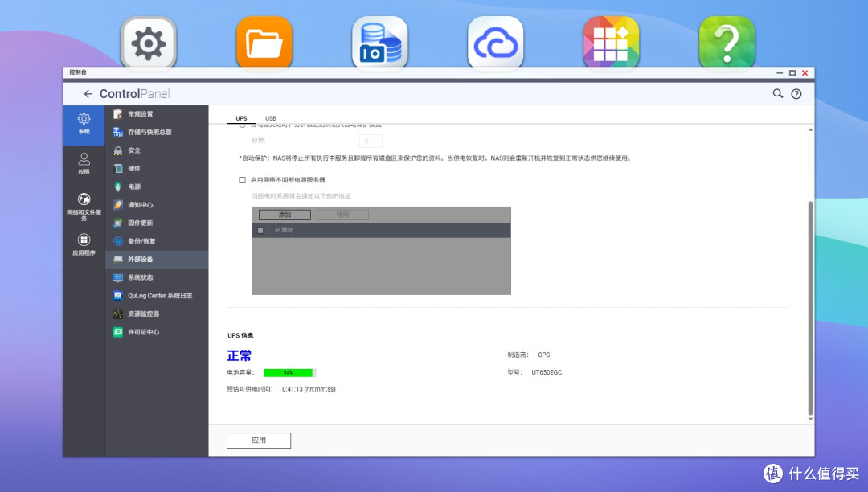Screen dimensions: 868x492
Task: Switch to the UPS tab
Action: pyautogui.click(x=241, y=118)
